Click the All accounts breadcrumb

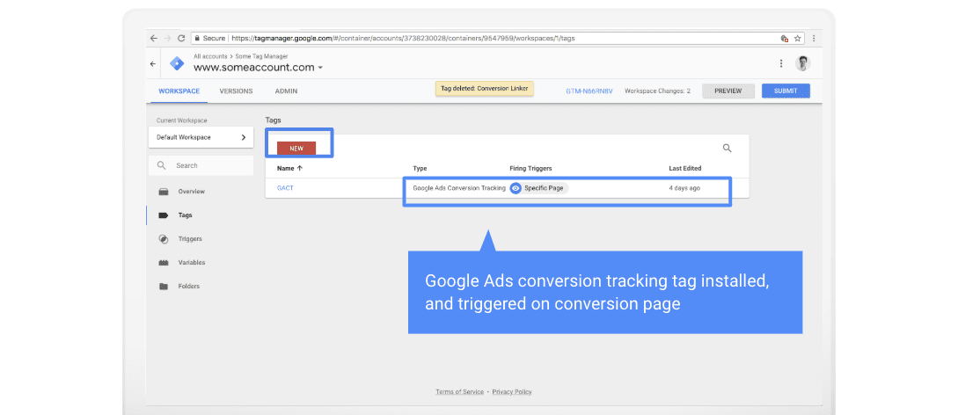click(x=210, y=56)
